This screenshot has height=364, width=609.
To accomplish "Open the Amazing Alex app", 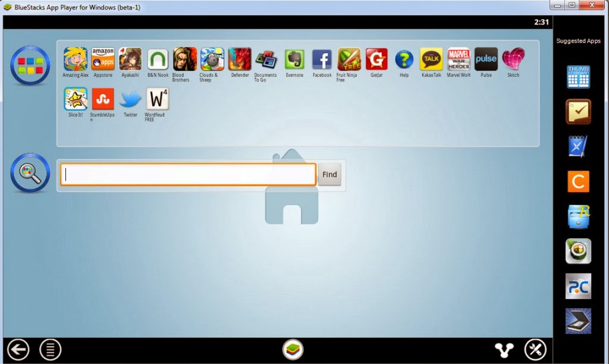I will 76,59.
